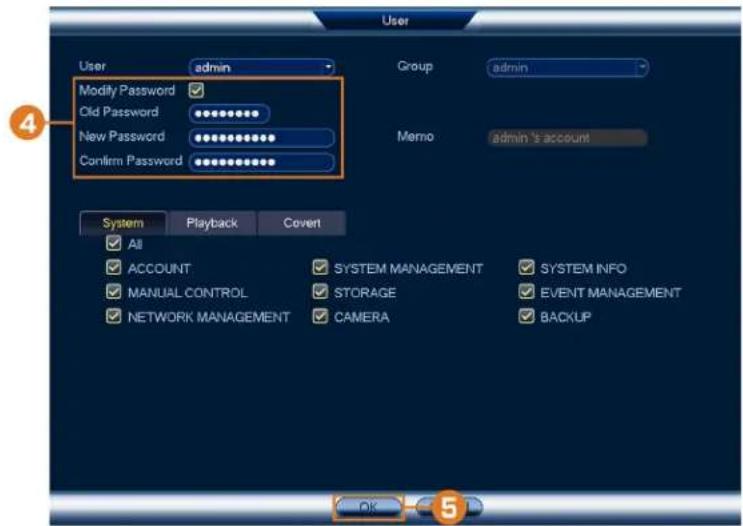Switch to the System tab
The image size is (743, 526).
click(123, 223)
